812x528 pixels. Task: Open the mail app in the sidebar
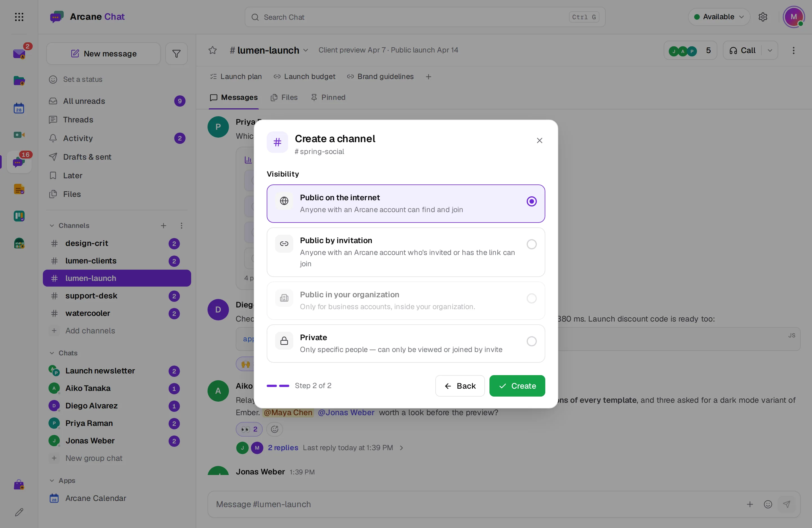coord(19,54)
